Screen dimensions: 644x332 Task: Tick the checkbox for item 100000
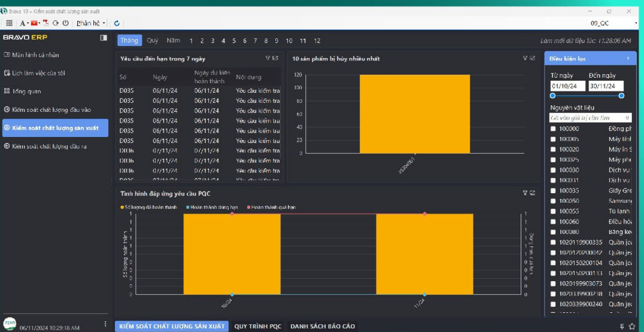tap(553, 129)
